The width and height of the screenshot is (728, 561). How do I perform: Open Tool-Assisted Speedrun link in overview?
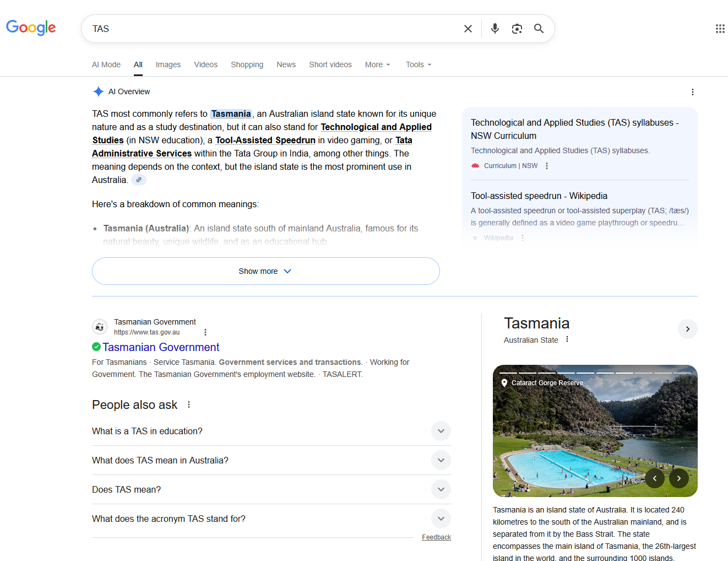click(265, 140)
